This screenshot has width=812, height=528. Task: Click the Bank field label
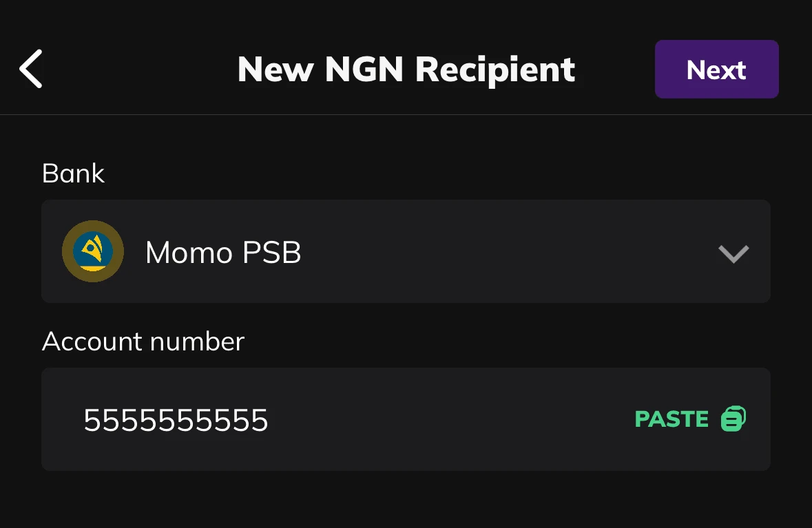click(x=73, y=173)
